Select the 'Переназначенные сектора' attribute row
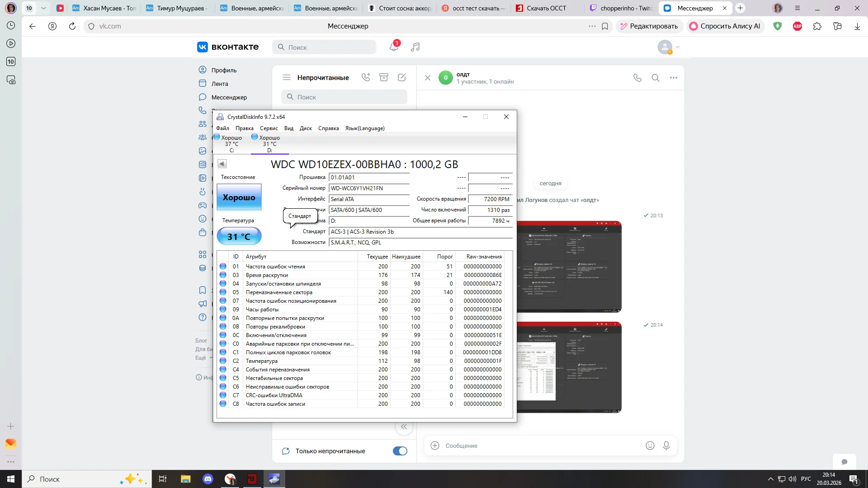 (x=360, y=292)
